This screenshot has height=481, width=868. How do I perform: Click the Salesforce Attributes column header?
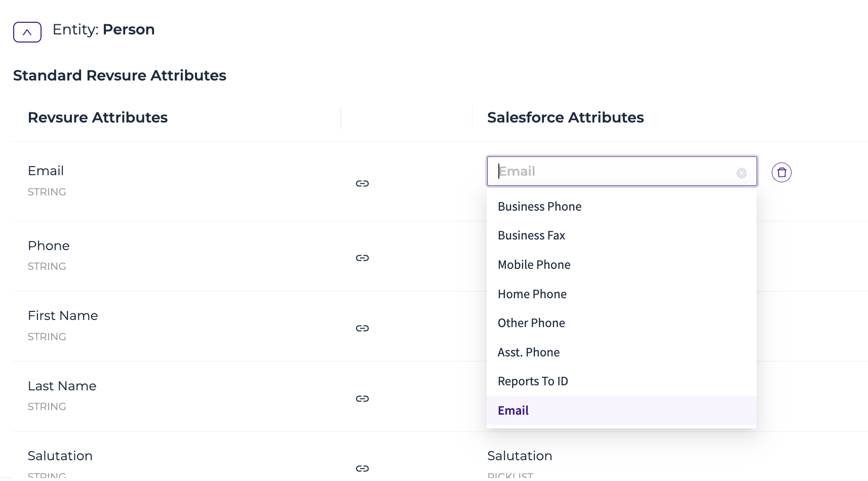565,117
